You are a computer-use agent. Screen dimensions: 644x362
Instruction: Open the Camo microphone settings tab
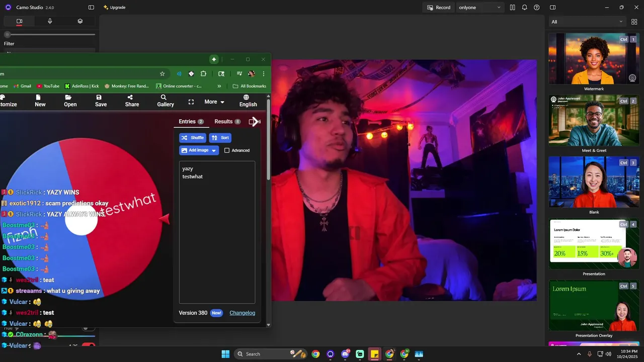click(x=50, y=21)
